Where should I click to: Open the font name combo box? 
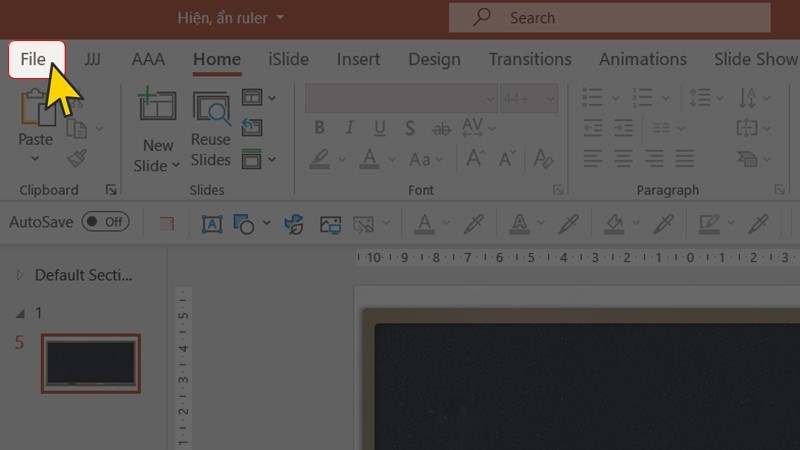[x=402, y=98]
